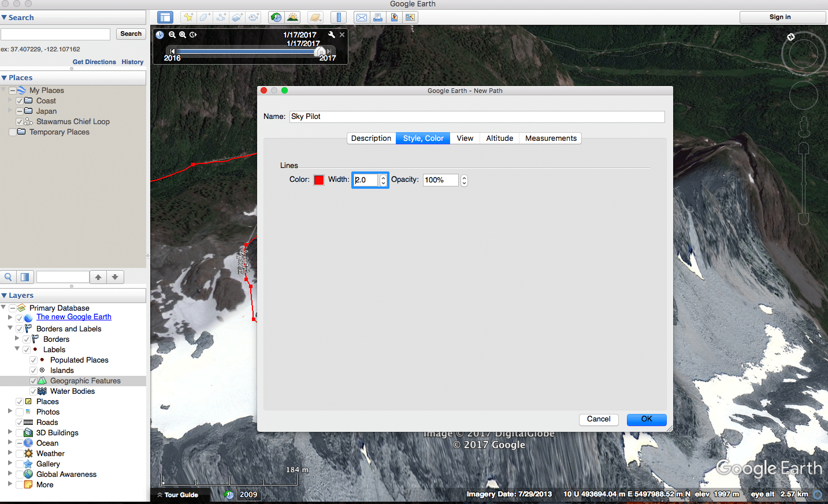Click the Add Polygon toolbar icon

coord(205,17)
